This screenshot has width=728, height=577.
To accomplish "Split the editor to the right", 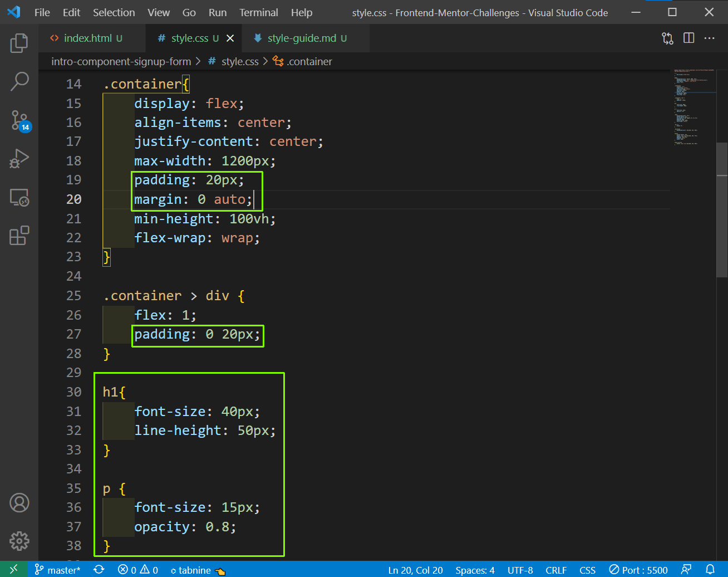I will [688, 38].
